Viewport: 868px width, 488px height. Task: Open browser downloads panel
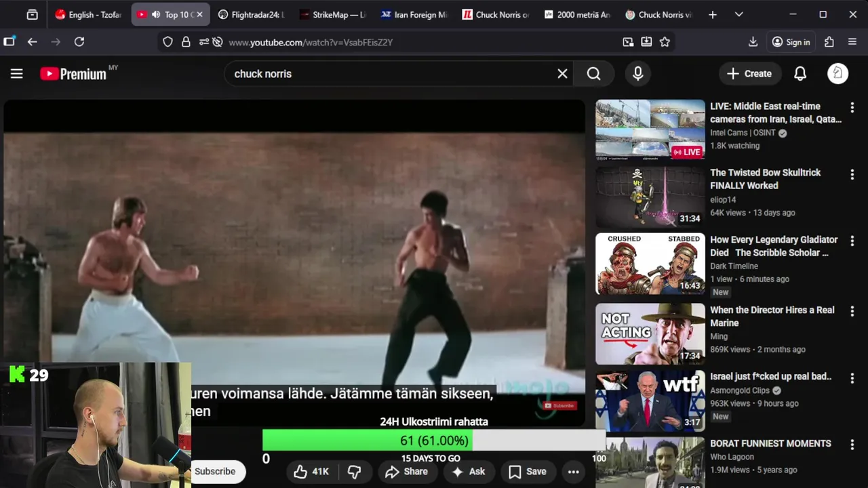pos(753,42)
